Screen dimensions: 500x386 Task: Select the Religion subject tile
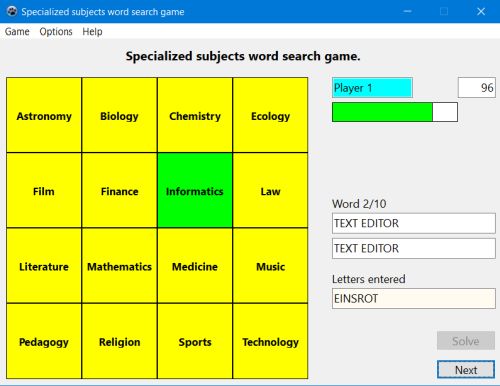119,341
